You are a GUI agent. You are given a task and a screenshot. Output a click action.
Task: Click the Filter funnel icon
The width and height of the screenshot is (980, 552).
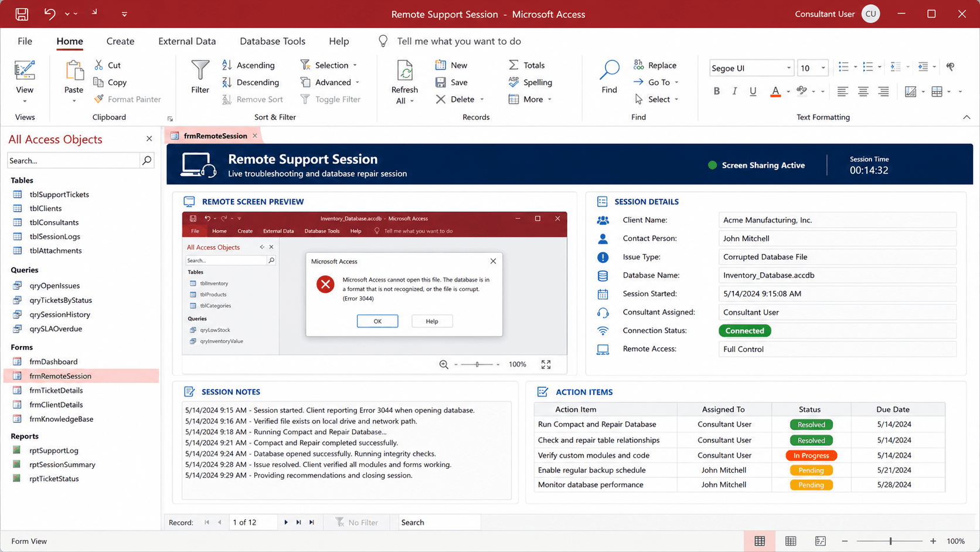click(200, 70)
